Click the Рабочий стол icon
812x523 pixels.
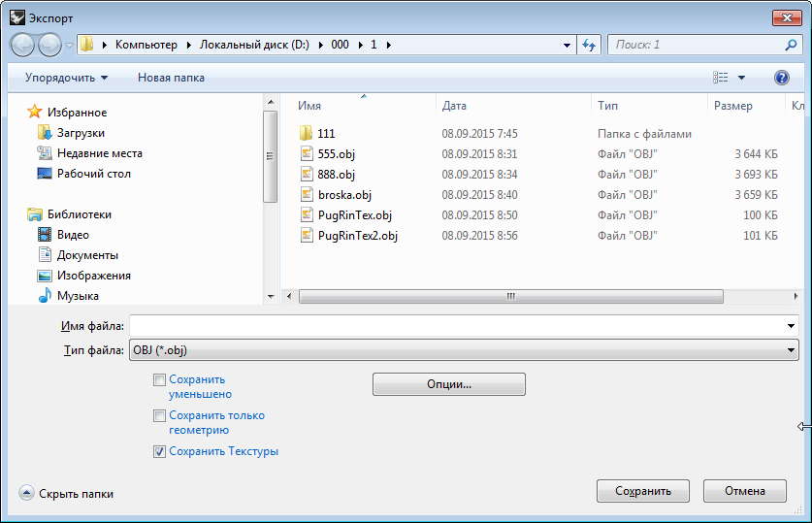click(x=45, y=173)
